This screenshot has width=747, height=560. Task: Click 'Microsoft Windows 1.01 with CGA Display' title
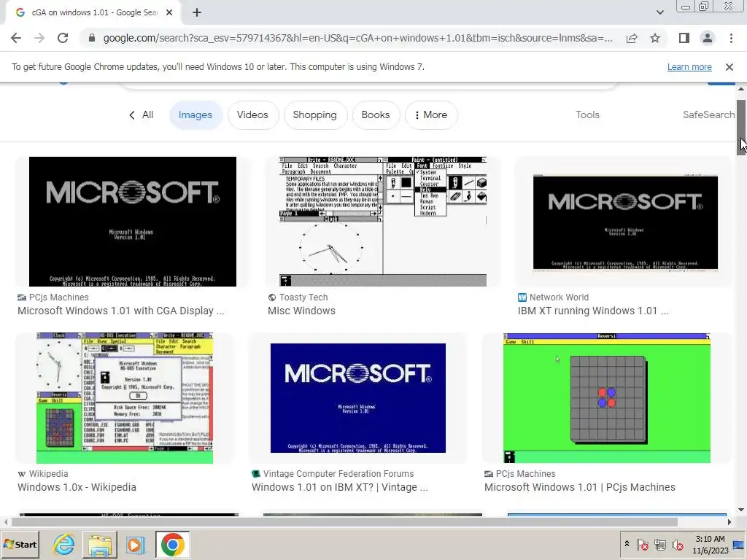121,311
